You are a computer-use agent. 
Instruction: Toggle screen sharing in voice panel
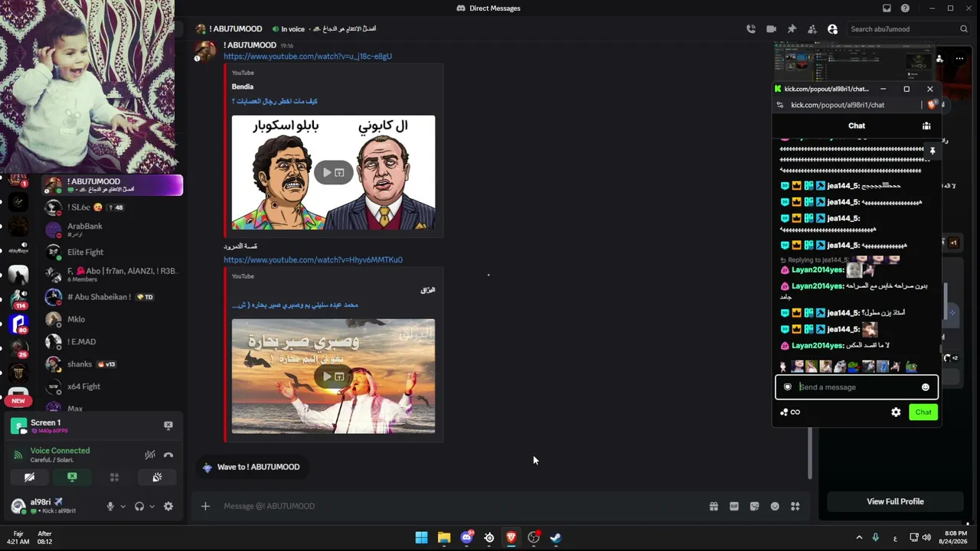(x=72, y=477)
